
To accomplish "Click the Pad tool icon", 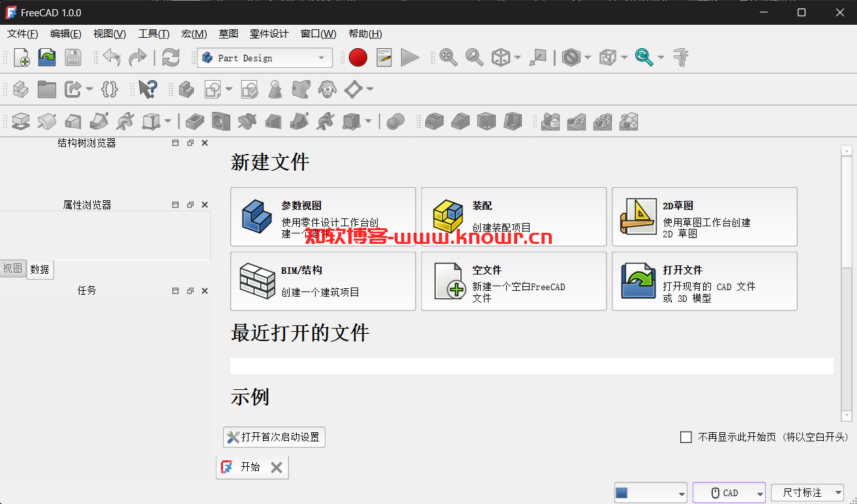I will click(22, 121).
